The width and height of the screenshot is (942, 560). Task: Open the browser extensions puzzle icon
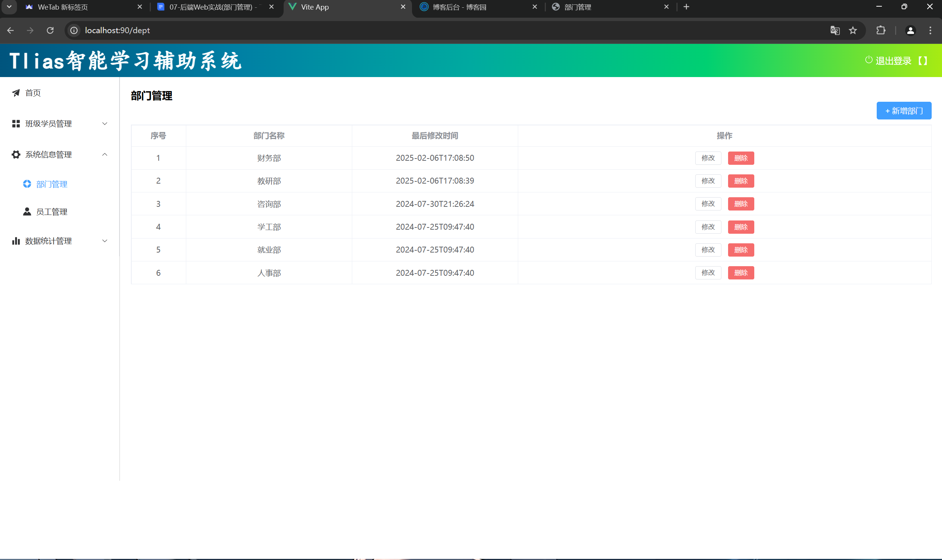tap(881, 31)
